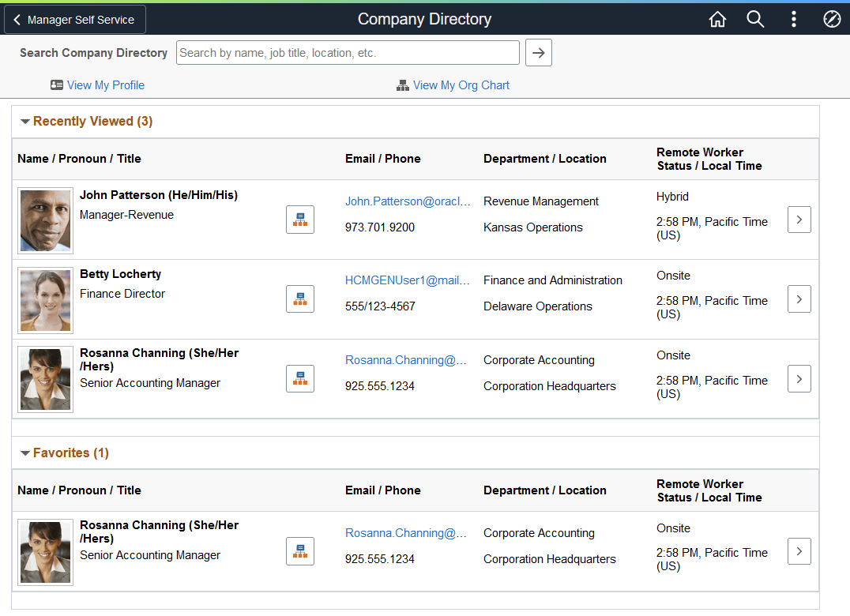850x616 pixels.
Task: Focus the Search Company Directory field
Action: (348, 53)
